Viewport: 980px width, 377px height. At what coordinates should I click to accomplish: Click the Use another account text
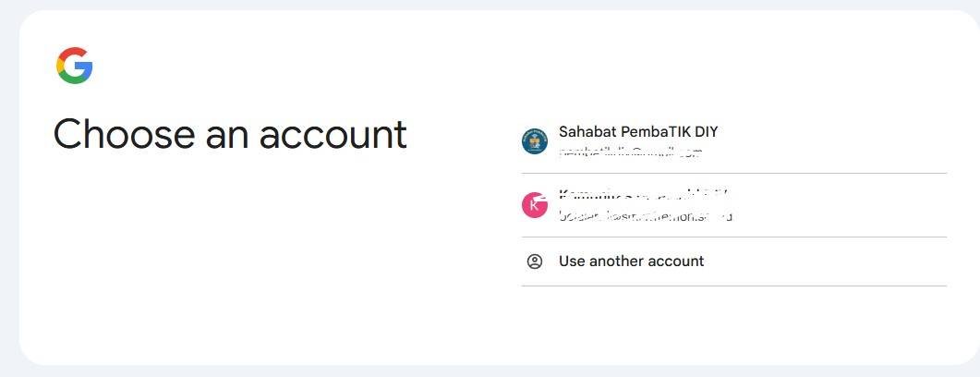(631, 261)
